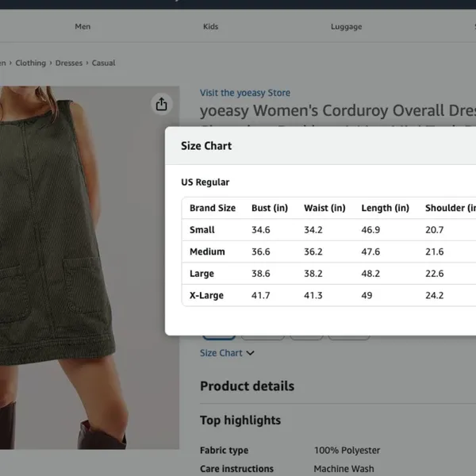Expand the Size Chart chevron below sizes
Screen dimensions: 476x476
(250, 353)
